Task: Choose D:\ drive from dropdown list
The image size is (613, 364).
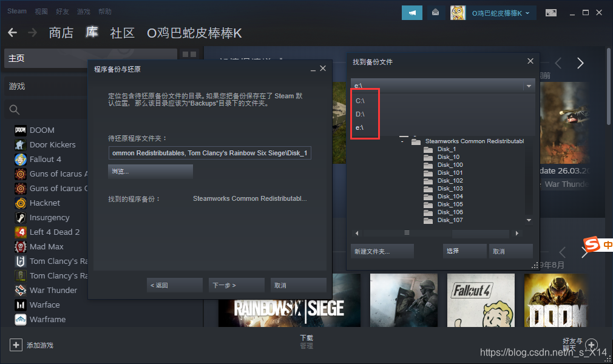Action: [x=360, y=114]
